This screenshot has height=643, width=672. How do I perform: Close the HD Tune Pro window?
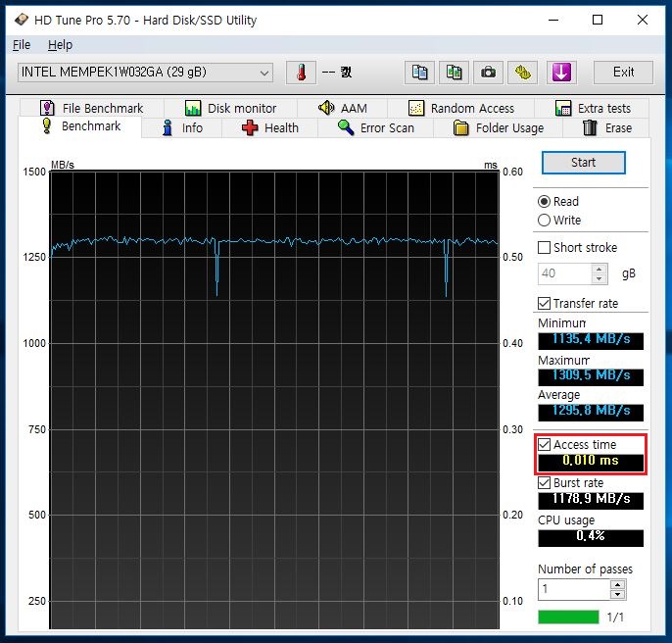(642, 20)
